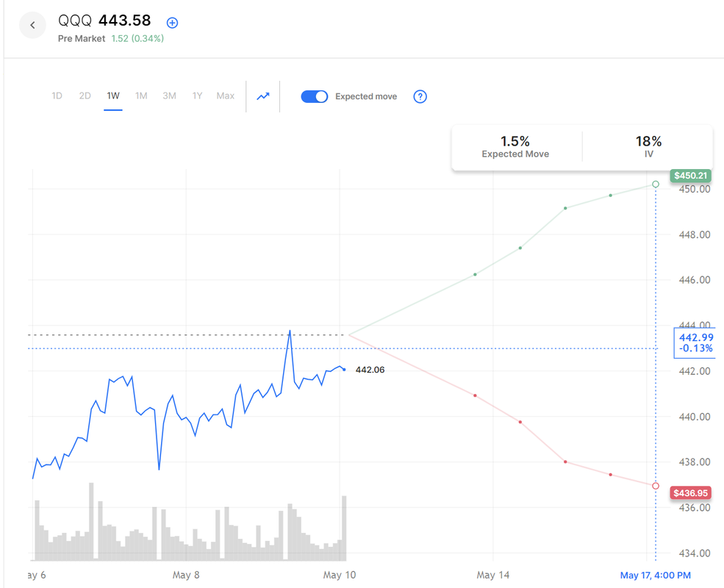
Task: Click the 442.99 -0.13% crosshair price box
Action: point(696,343)
